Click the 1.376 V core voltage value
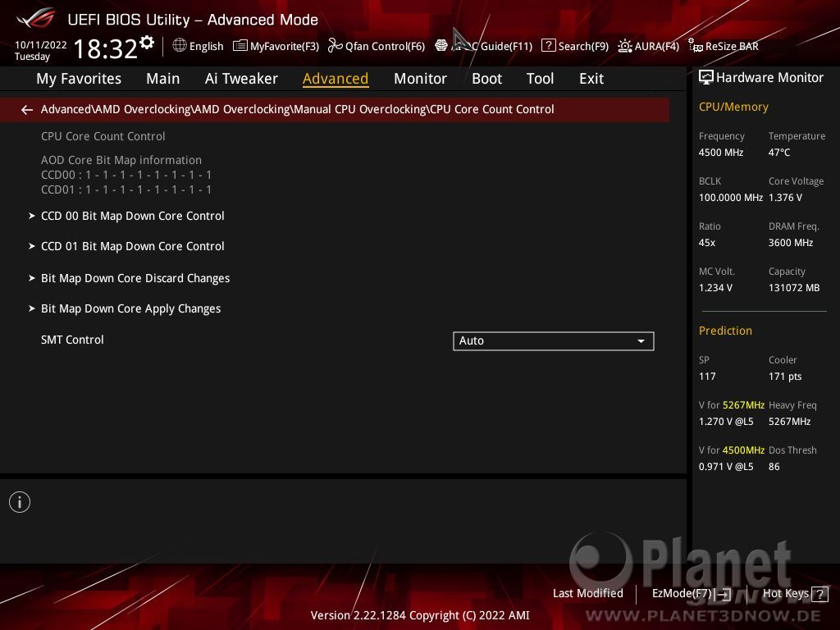840x630 pixels. tap(785, 198)
